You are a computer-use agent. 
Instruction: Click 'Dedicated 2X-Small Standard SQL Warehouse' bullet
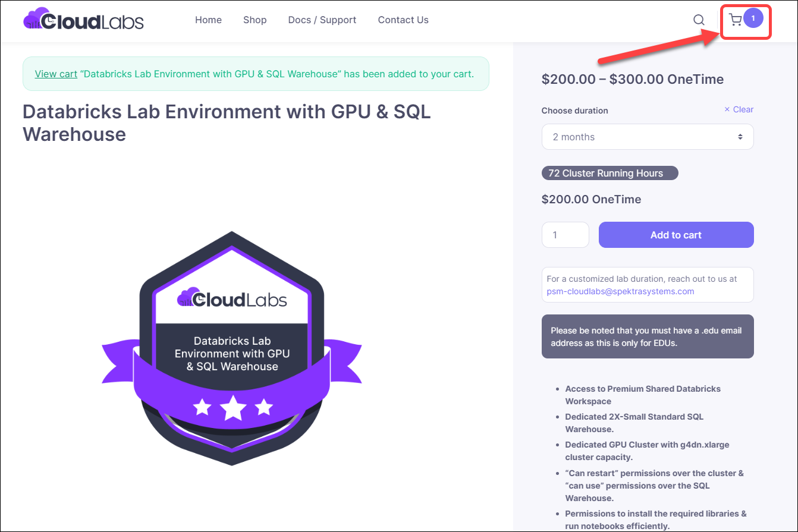pyautogui.click(x=634, y=423)
